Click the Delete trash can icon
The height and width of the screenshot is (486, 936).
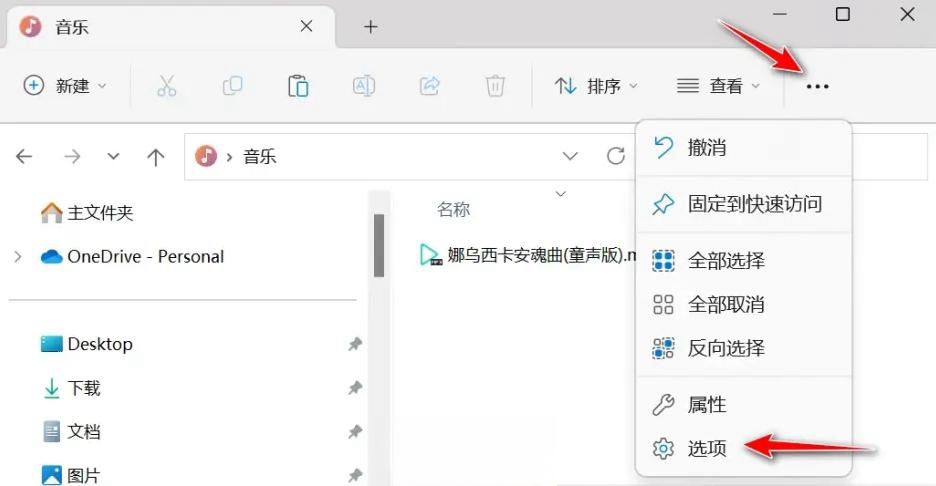coord(495,86)
